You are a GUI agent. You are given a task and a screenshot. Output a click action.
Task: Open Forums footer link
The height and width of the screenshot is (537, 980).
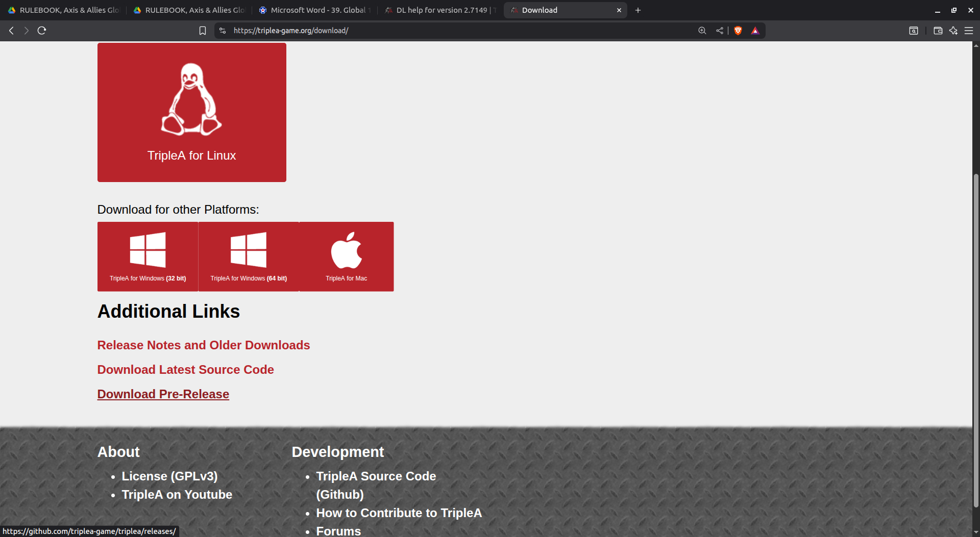(338, 531)
